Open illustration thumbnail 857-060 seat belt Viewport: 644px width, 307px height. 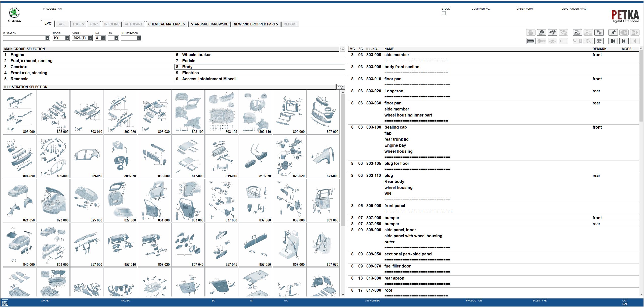289,245
